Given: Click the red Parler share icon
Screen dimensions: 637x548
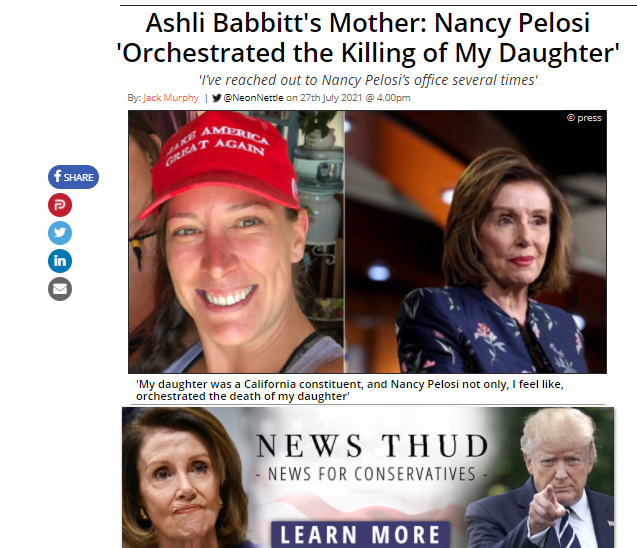Looking at the screenshot, I should pos(60,205).
